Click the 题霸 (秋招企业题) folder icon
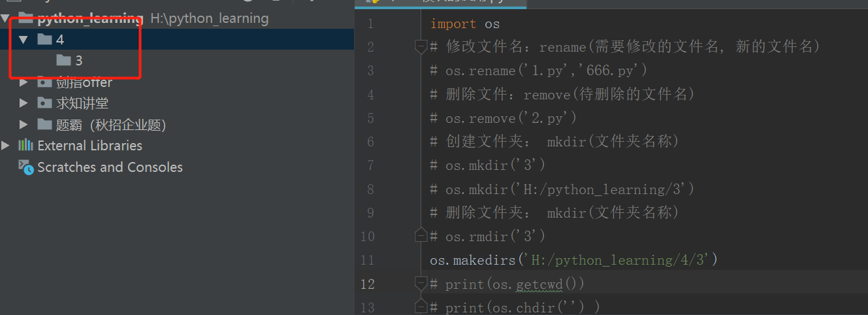Image resolution: width=868 pixels, height=315 pixels. coord(44,124)
